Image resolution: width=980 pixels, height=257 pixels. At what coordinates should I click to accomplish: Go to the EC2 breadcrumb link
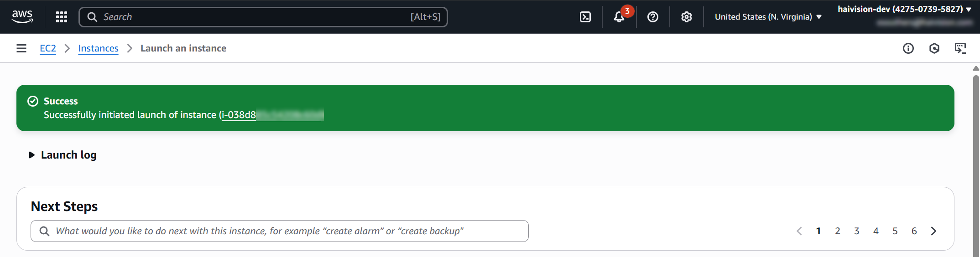[48, 48]
